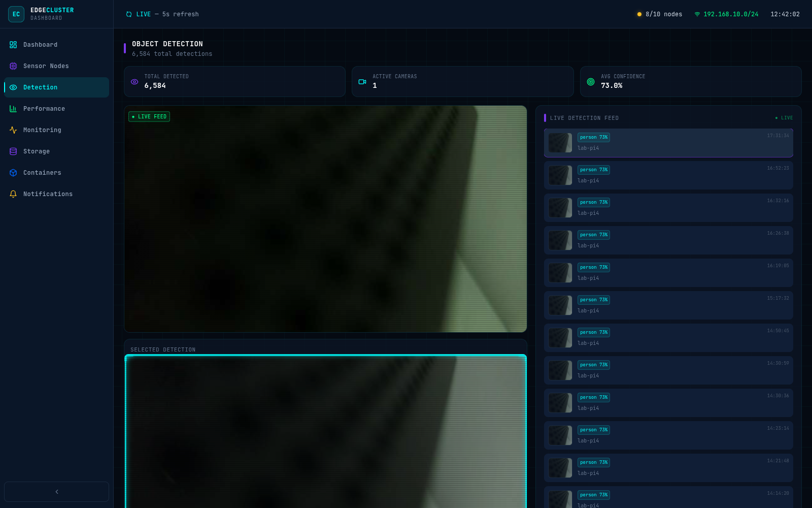This screenshot has width=812, height=508.
Task: Open thumbnail of 16:26:38 detection
Action: coord(560,240)
